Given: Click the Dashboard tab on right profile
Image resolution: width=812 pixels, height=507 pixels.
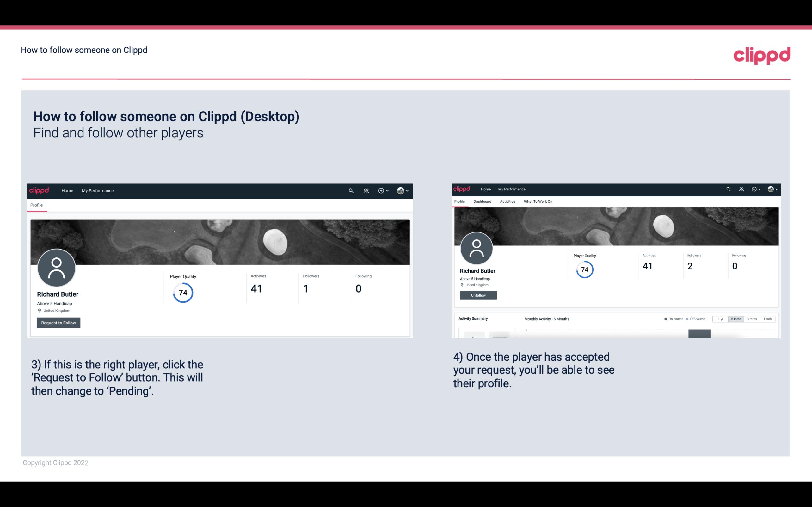Looking at the screenshot, I should [482, 202].
